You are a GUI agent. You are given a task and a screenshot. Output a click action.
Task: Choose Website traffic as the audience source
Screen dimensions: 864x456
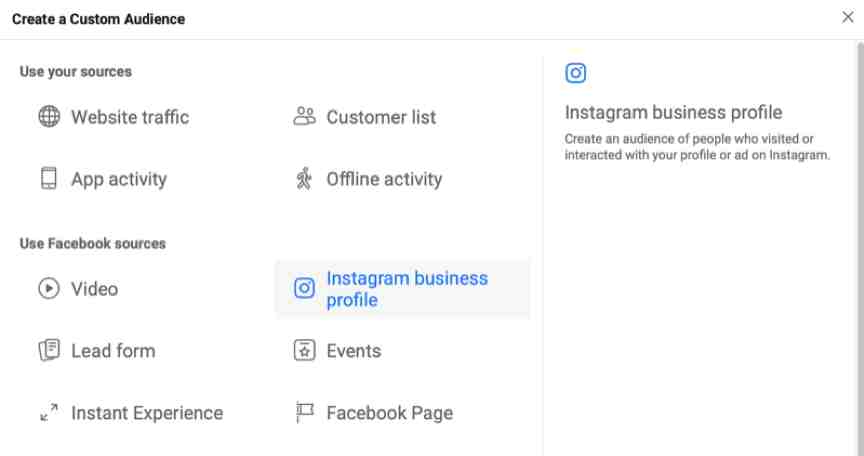tap(130, 117)
